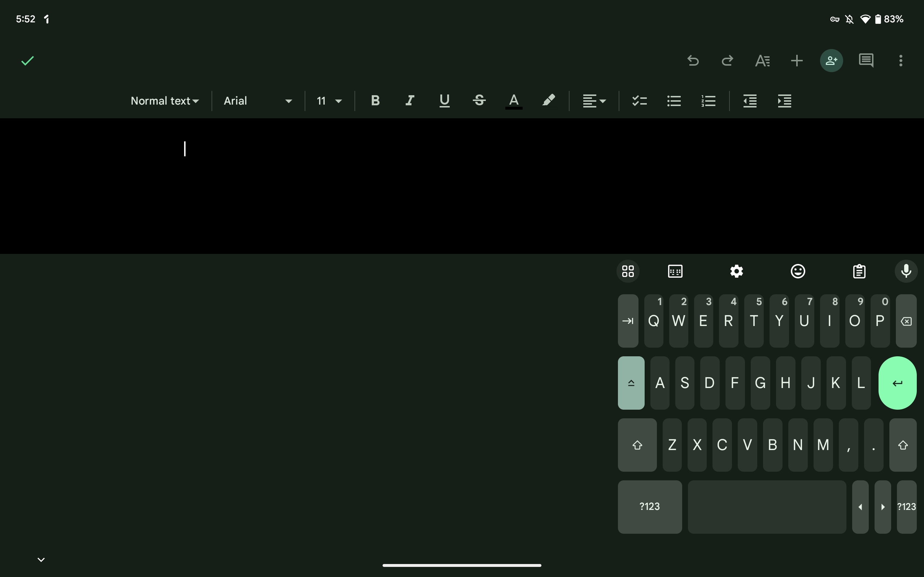Toggle italic formatting

click(409, 100)
